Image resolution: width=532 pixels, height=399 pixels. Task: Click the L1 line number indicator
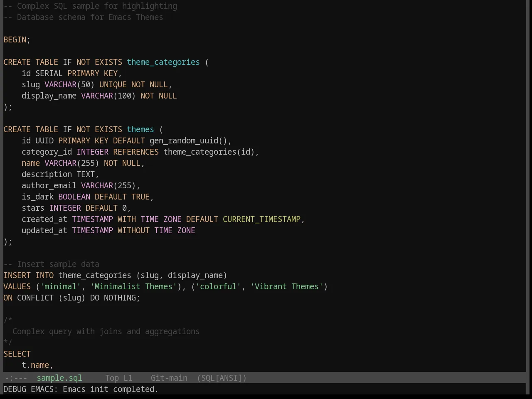point(128,378)
